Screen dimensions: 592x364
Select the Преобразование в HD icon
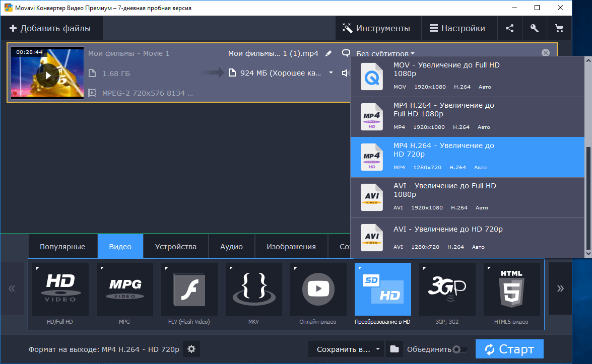pyautogui.click(x=383, y=289)
